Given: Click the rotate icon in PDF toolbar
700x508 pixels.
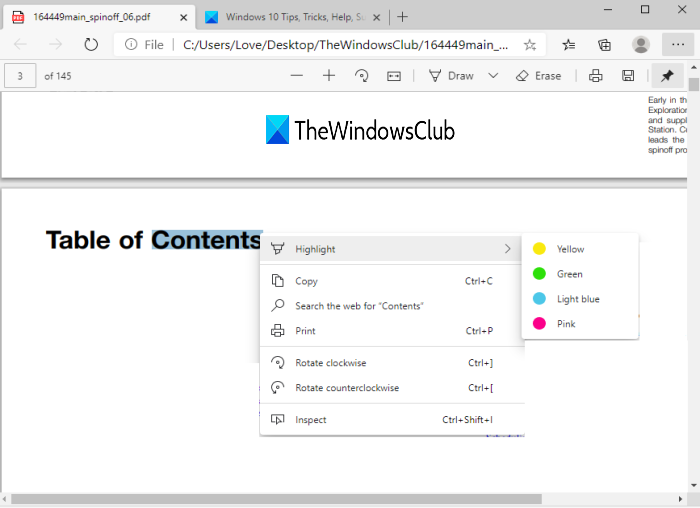Looking at the screenshot, I should [x=362, y=76].
